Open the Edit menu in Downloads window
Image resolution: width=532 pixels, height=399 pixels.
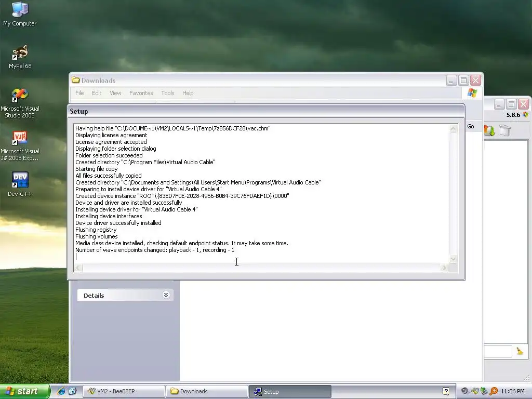click(x=97, y=93)
